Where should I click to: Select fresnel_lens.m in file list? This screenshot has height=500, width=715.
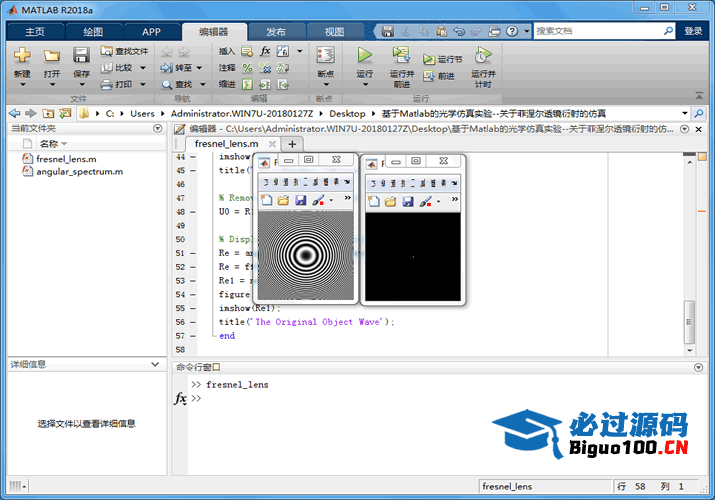[66, 159]
